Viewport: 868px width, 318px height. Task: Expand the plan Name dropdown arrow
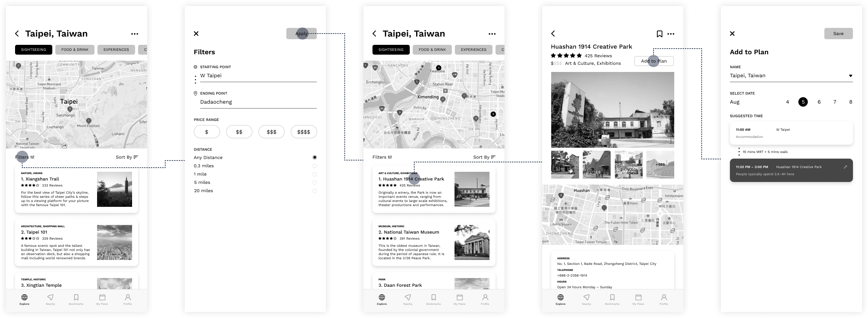pos(850,76)
